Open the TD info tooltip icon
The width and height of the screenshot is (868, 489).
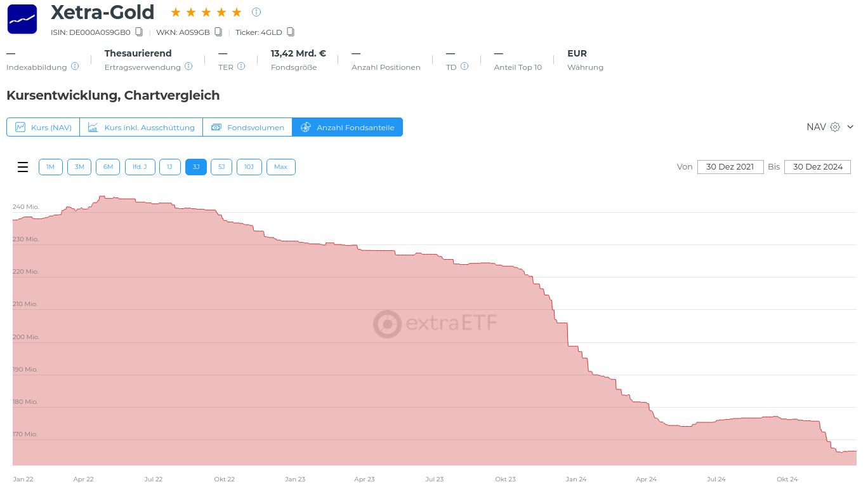click(464, 66)
